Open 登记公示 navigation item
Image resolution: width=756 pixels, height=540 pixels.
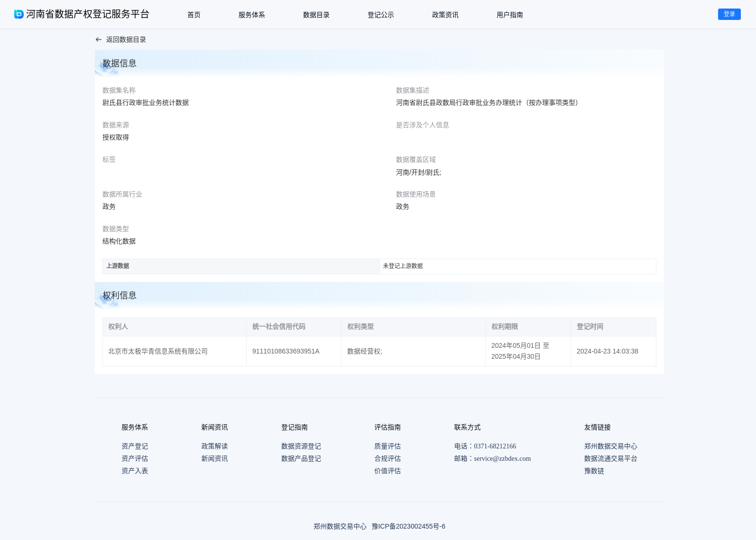click(381, 15)
